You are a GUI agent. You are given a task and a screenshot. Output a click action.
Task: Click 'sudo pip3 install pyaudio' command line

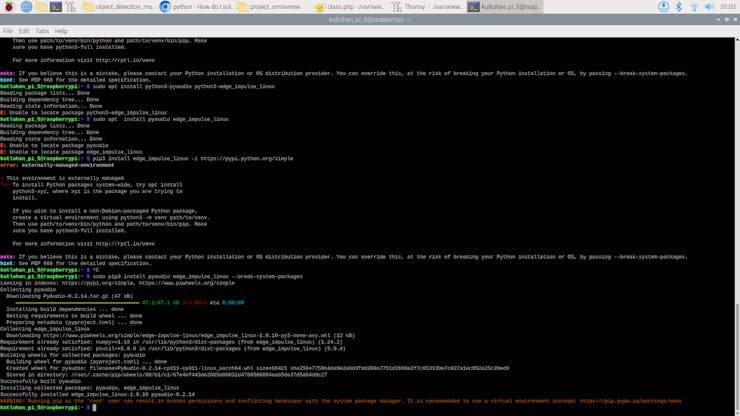tap(197, 277)
